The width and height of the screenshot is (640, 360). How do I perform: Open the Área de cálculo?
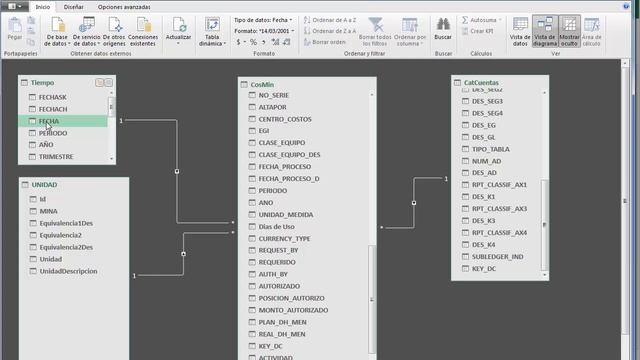tap(591, 31)
